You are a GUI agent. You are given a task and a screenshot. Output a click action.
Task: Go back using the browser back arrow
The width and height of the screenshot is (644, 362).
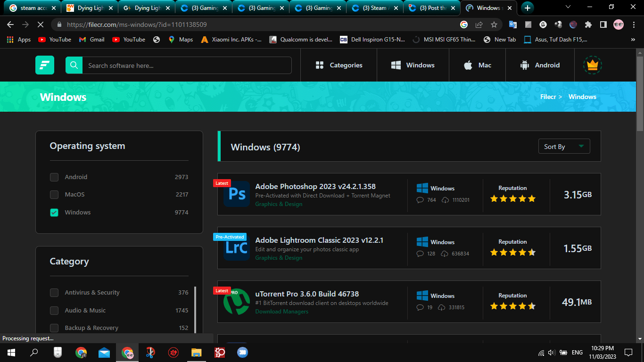(x=10, y=25)
